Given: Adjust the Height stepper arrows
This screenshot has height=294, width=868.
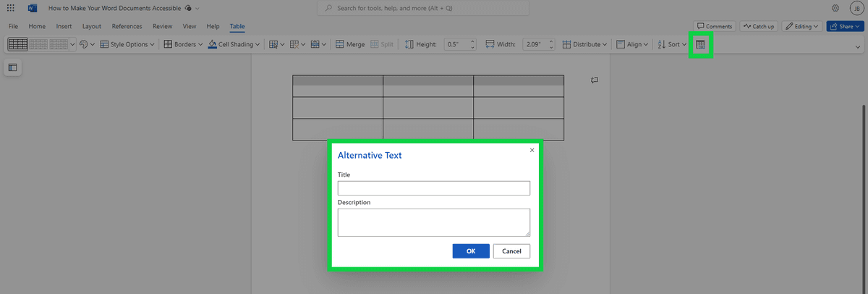Looking at the screenshot, I should (472, 44).
